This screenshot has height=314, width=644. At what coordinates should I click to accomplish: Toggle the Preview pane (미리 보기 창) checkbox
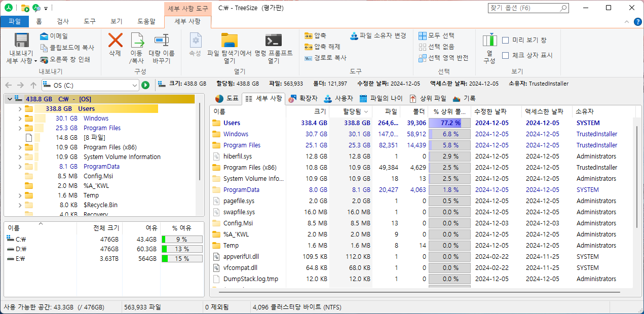coord(505,40)
